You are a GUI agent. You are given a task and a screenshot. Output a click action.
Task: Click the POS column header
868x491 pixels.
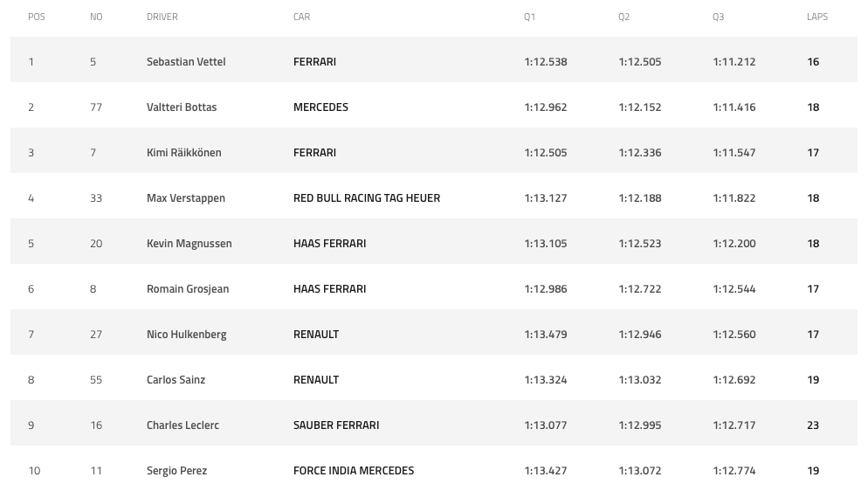tap(37, 17)
